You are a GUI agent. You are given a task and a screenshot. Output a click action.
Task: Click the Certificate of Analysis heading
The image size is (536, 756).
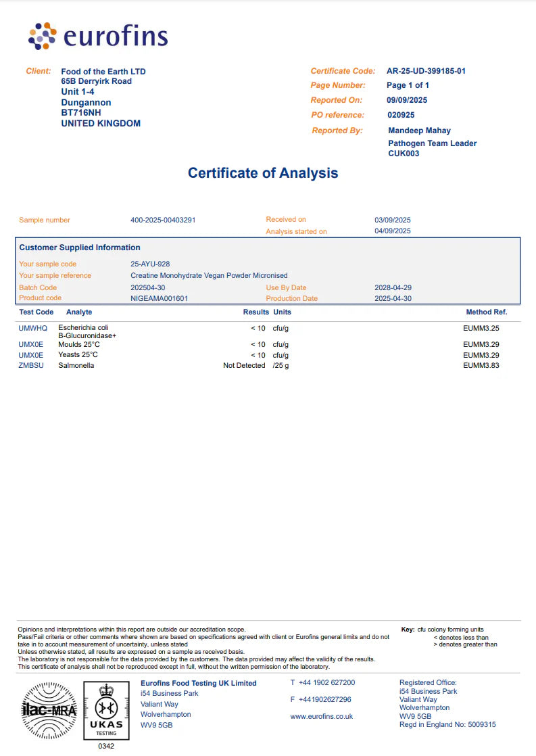point(263,173)
